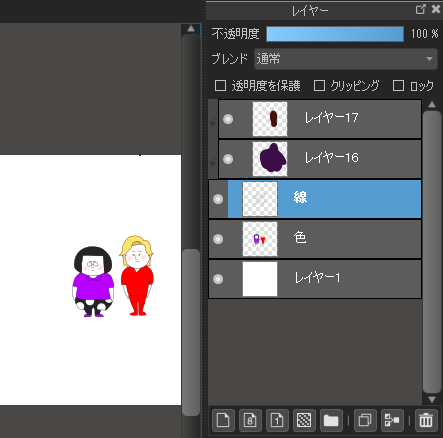The width and height of the screenshot is (443, 438).
Task: Add a new 8-bit layer
Action: click(x=250, y=420)
